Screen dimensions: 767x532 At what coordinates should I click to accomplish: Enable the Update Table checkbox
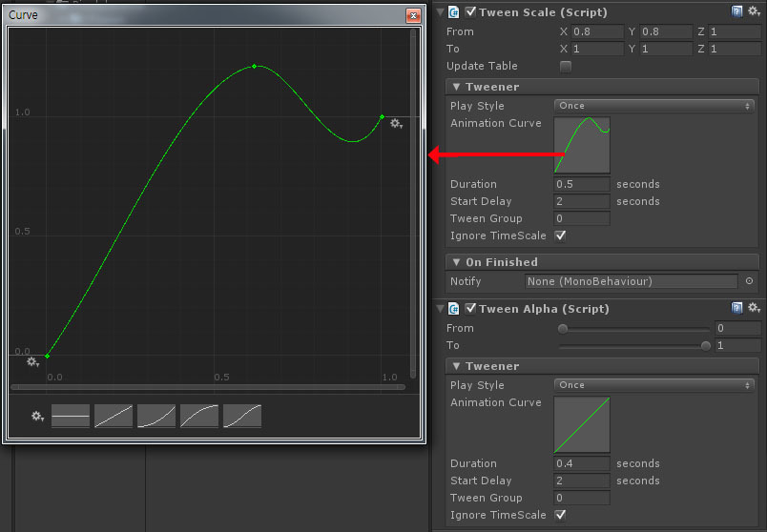click(566, 67)
